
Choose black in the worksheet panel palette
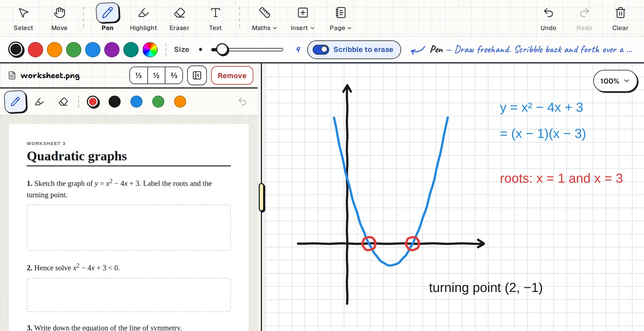[x=115, y=102]
